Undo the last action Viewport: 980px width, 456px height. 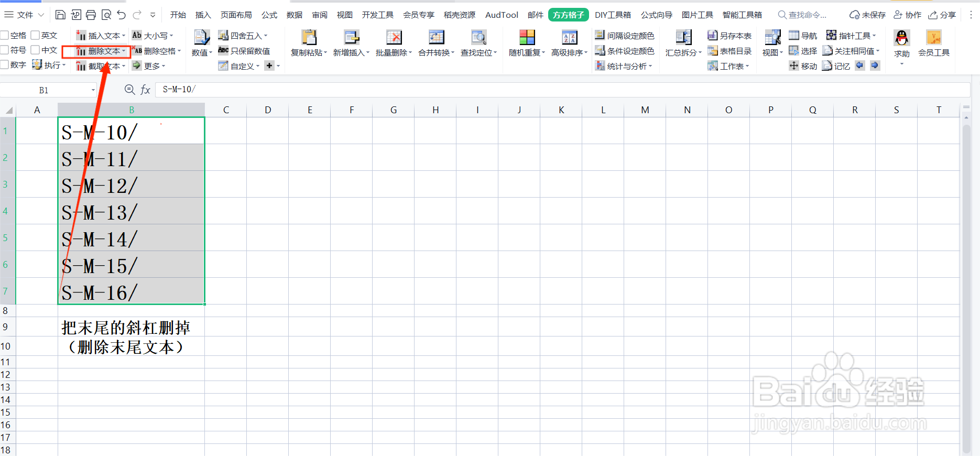(x=122, y=15)
